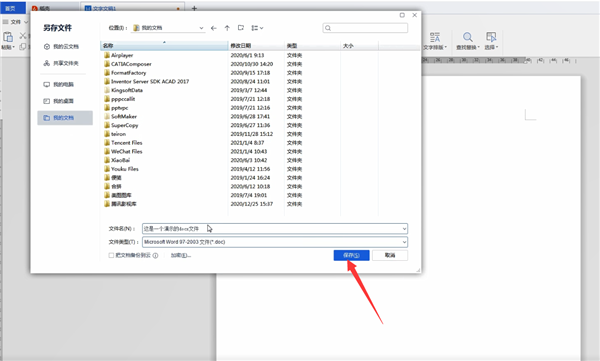The height and width of the screenshot is (361, 600).
Task: Open the 选择 tool in WPS ribbon
Action: 491,41
